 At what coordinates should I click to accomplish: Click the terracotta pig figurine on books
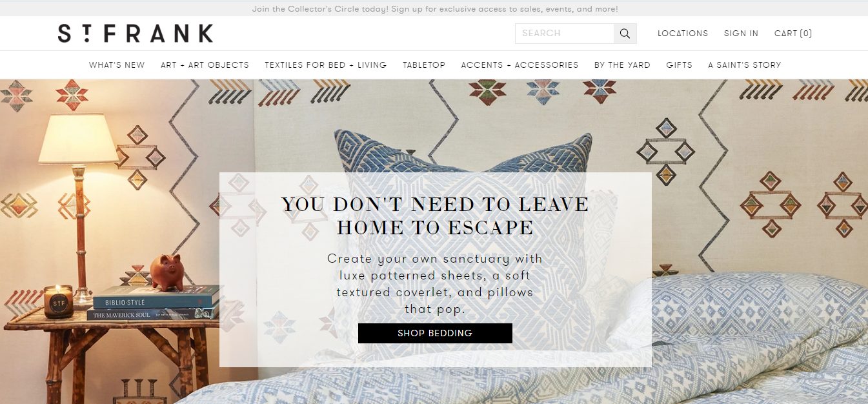coord(167,271)
